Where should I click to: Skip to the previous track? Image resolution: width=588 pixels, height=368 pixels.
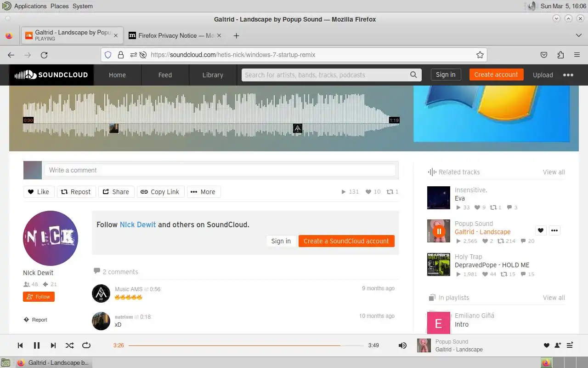click(20, 345)
